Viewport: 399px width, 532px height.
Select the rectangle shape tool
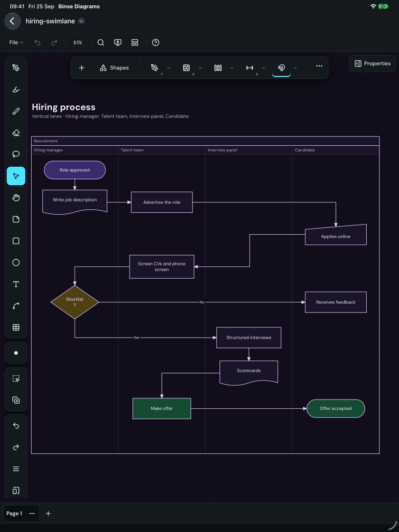pos(16,241)
